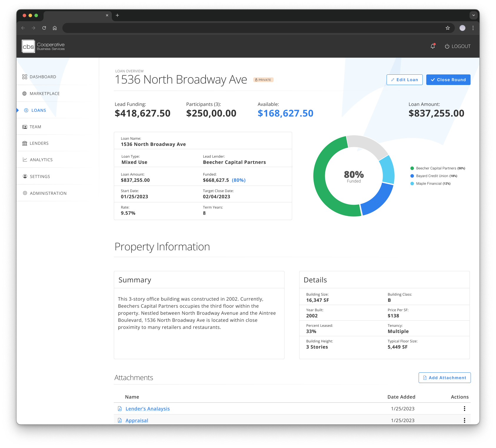Click the Add Attachment button
The height and width of the screenshot is (448, 496).
click(445, 378)
